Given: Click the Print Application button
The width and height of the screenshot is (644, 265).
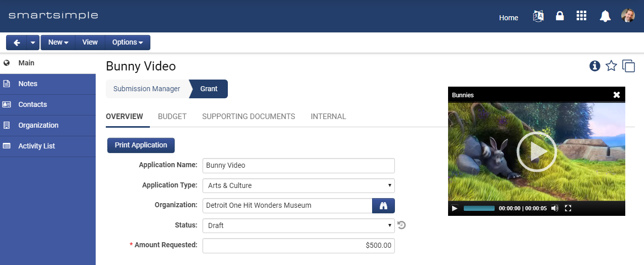Looking at the screenshot, I should coord(141,145).
